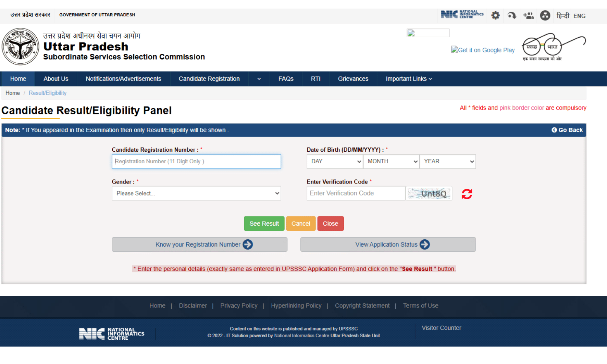Open the footer Disclaimer link
Viewport: 607px width, 364px height.
click(193, 306)
